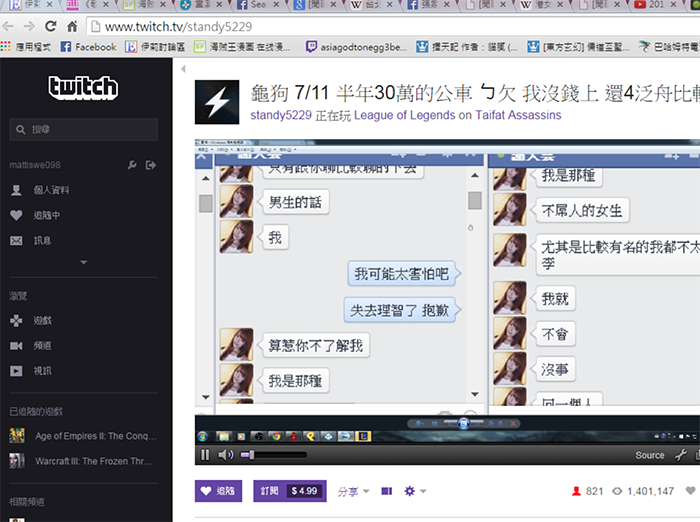Adjust the player volume slider
The height and width of the screenshot is (522, 700).
point(262,455)
